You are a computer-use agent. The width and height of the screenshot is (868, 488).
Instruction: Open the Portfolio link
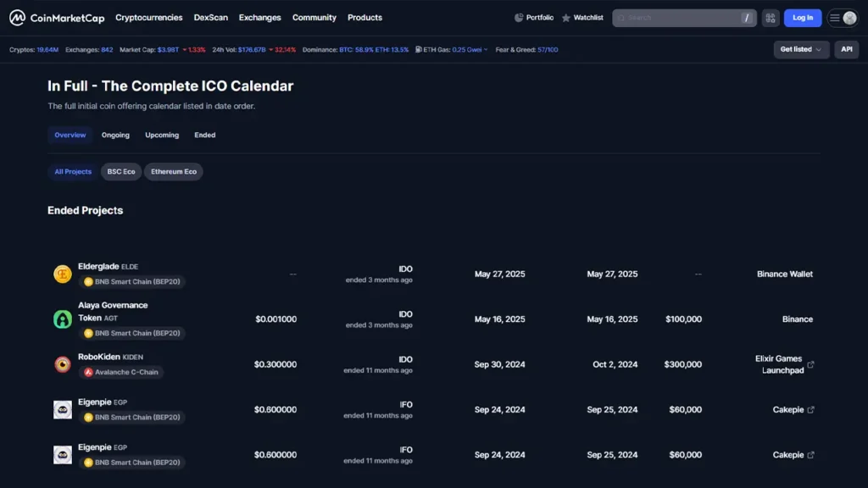pyautogui.click(x=534, y=18)
